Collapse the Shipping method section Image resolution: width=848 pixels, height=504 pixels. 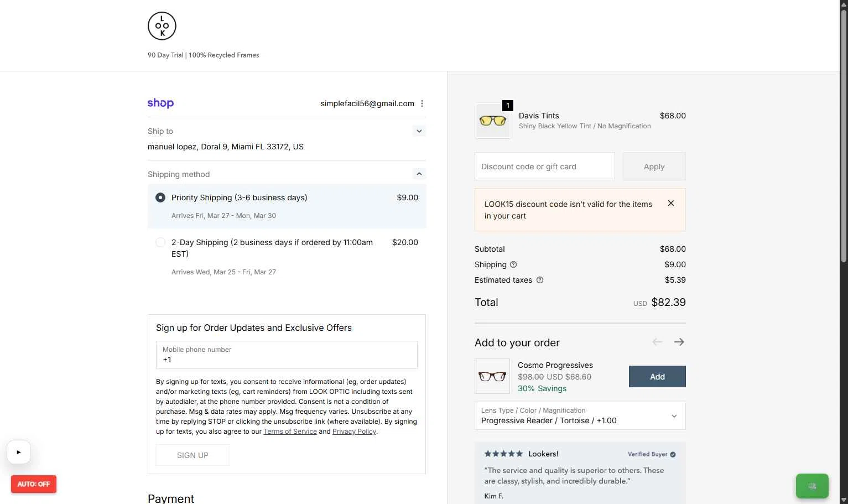coord(419,174)
